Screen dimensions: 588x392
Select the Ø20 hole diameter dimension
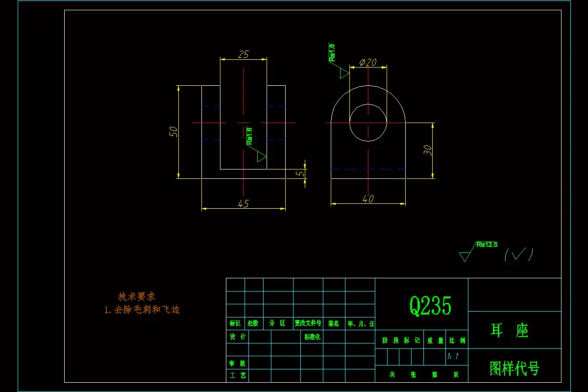point(367,62)
